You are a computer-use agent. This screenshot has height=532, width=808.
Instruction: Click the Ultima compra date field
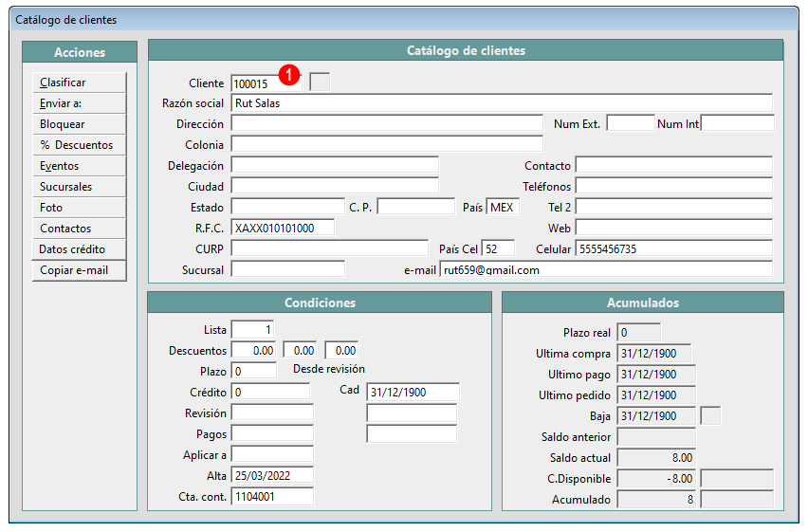pyautogui.click(x=654, y=353)
